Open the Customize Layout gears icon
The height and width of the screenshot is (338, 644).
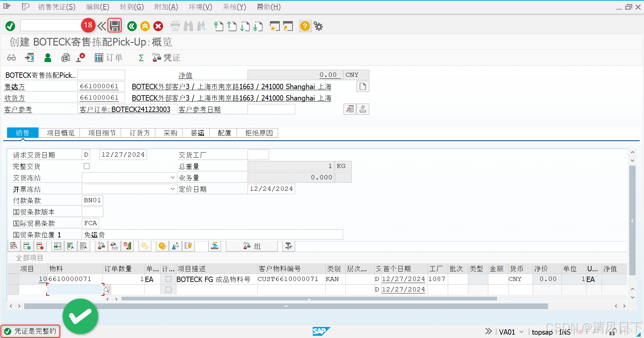pos(318,26)
